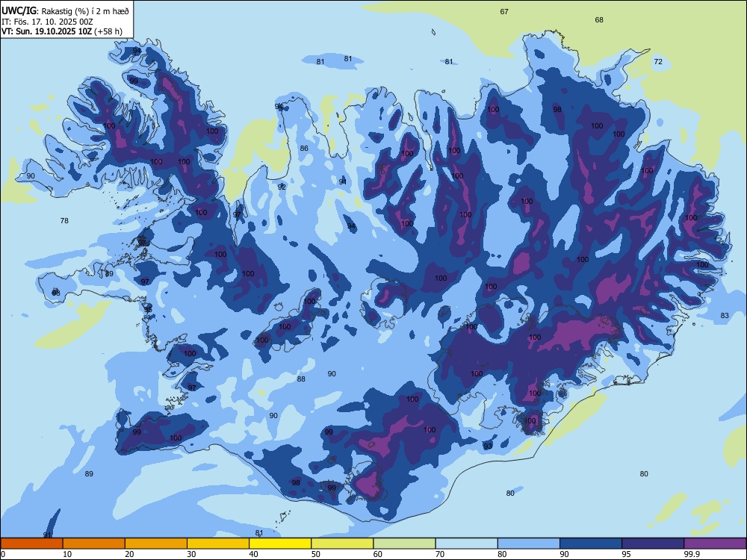Pick the light green 60–70 legend swatch
The height and width of the screenshot is (560, 747).
point(404,544)
